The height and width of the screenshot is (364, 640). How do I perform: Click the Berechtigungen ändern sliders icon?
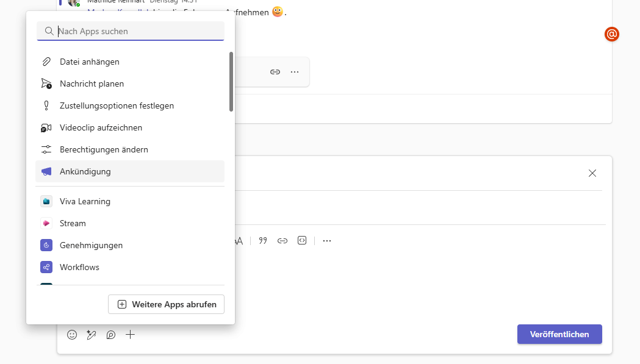point(46,149)
